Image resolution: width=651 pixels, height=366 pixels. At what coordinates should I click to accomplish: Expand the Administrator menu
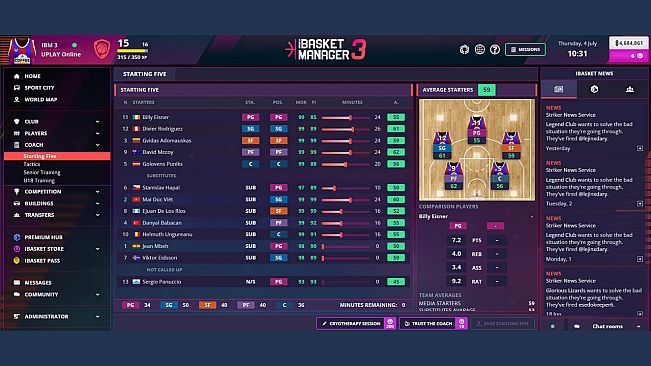click(57, 317)
